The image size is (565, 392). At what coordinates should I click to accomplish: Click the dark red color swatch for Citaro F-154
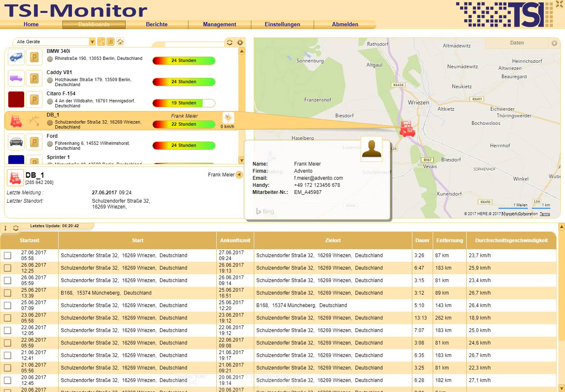click(x=16, y=99)
